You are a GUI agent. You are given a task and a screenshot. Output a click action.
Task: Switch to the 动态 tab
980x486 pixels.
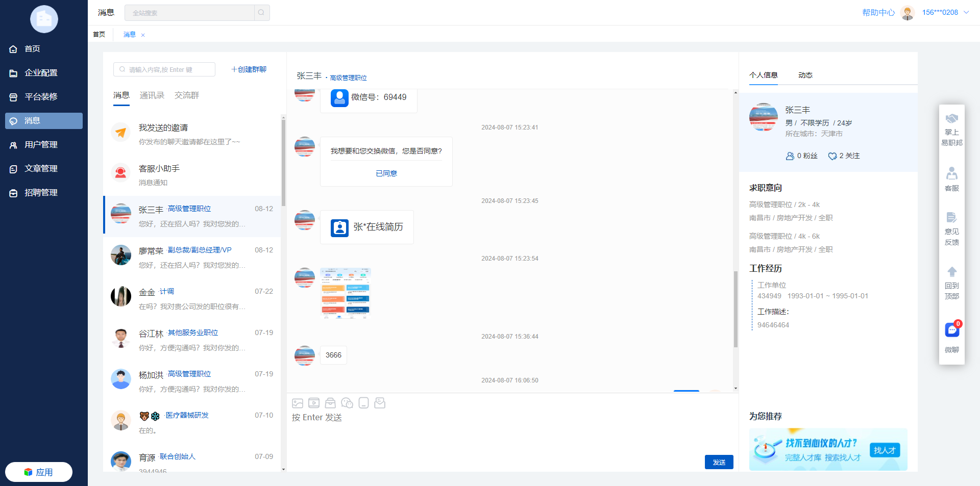click(x=805, y=75)
